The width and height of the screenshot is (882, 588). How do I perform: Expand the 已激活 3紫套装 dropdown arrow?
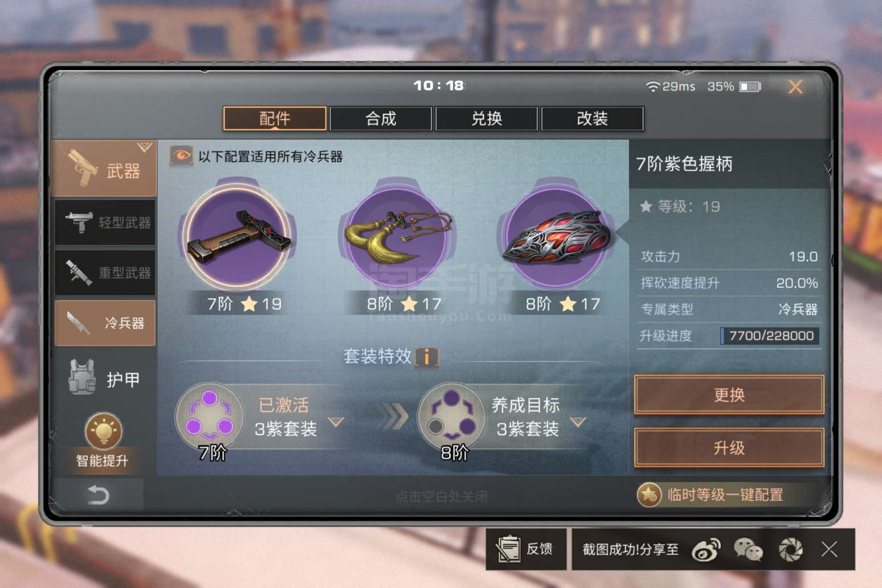coord(336,422)
